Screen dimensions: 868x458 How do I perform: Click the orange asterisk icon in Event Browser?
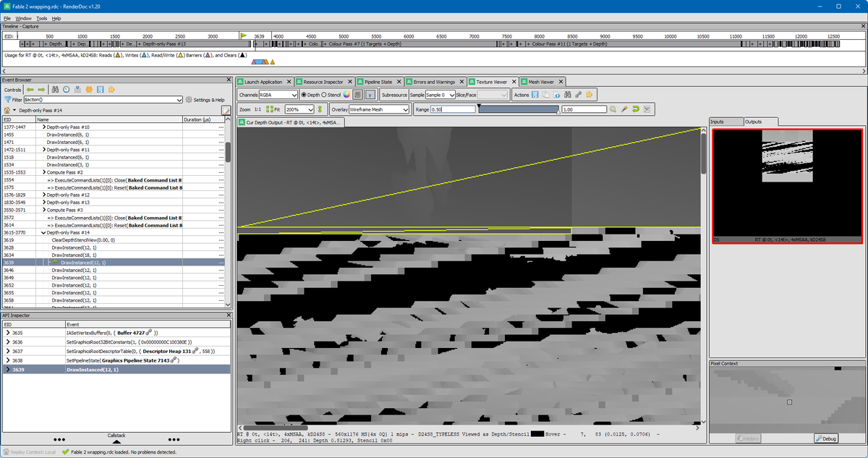click(88, 90)
